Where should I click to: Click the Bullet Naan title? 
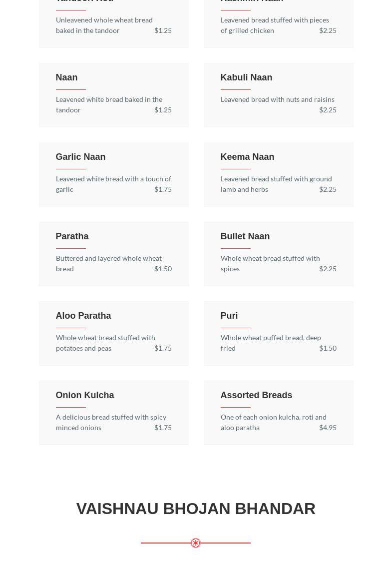coord(245,236)
